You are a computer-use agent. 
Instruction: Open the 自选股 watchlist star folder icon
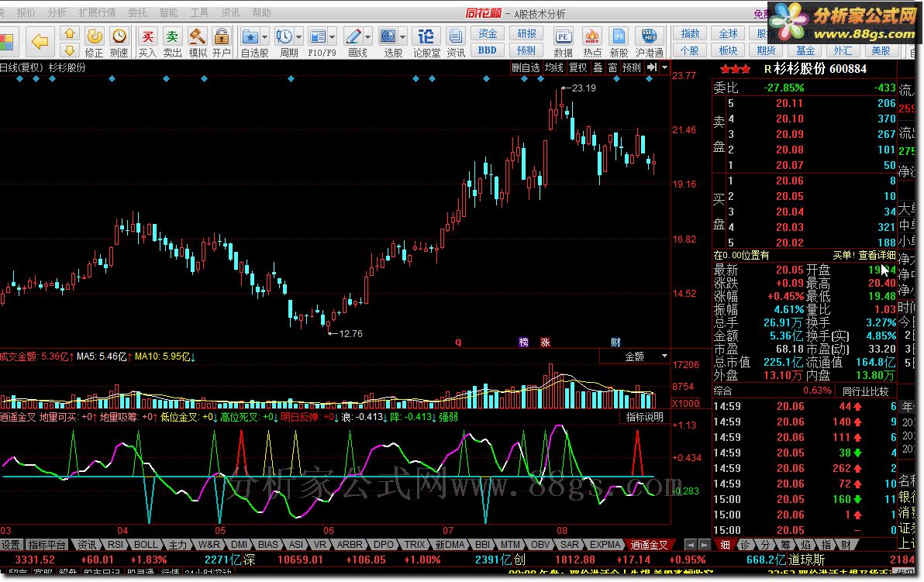[x=250, y=37]
